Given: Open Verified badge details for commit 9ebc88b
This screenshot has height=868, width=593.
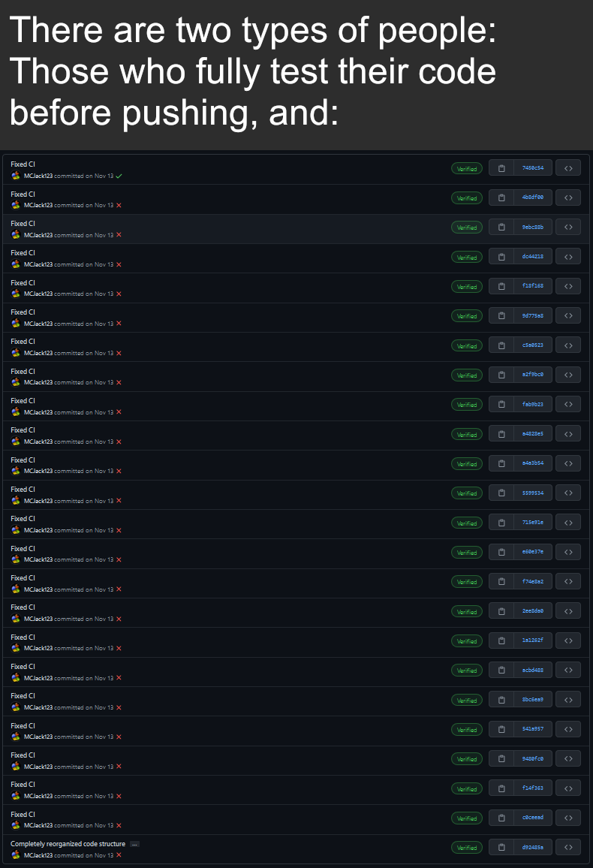Looking at the screenshot, I should click(x=467, y=228).
